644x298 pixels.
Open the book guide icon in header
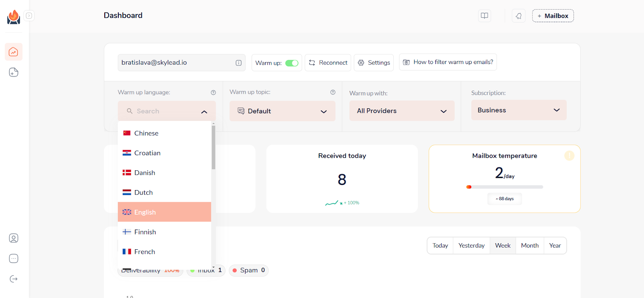pyautogui.click(x=485, y=16)
